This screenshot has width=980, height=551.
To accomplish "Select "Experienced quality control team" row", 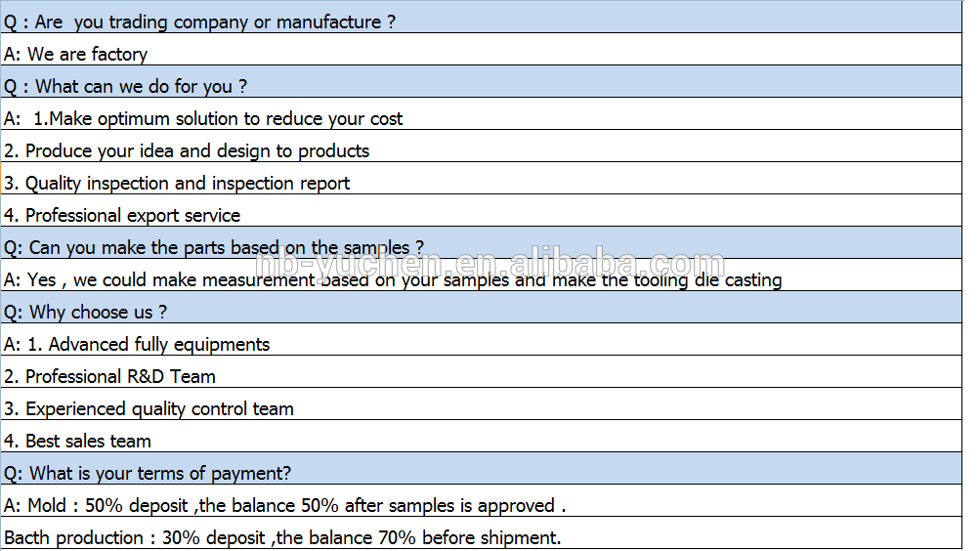I will coord(149,408).
